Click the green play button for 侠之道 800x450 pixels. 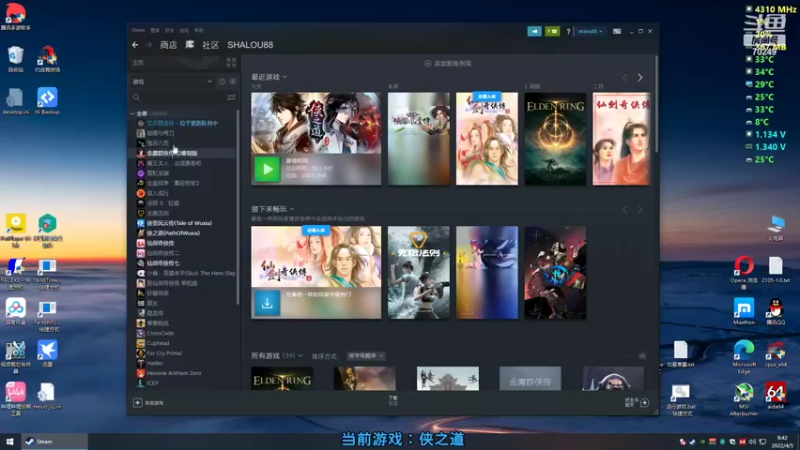[x=267, y=169]
